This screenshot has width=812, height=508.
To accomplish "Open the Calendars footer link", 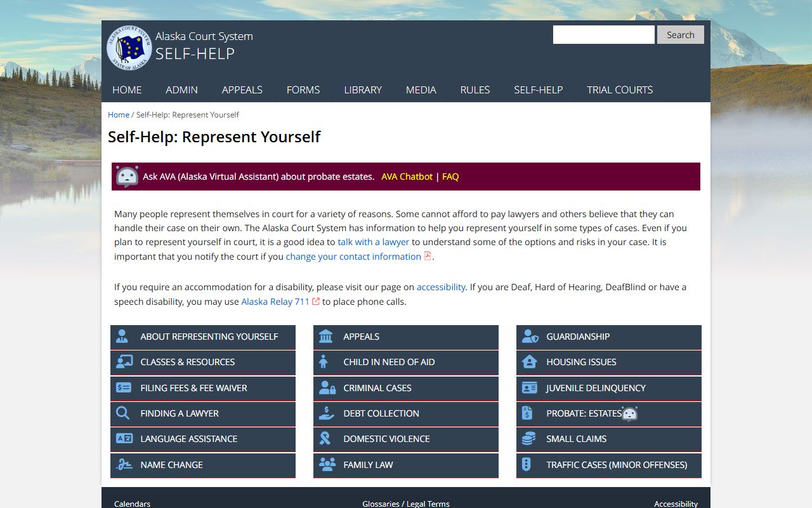I will point(132,504).
